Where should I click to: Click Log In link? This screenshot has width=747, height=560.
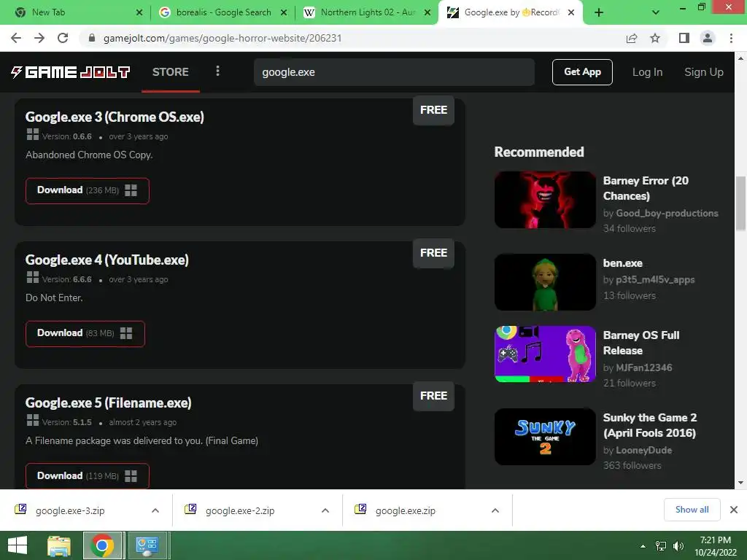point(647,72)
